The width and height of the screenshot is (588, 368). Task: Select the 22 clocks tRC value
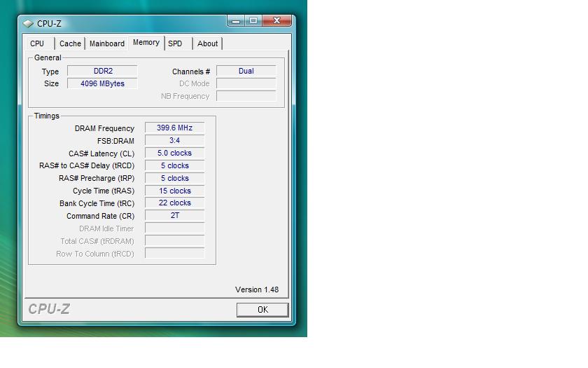(x=175, y=203)
